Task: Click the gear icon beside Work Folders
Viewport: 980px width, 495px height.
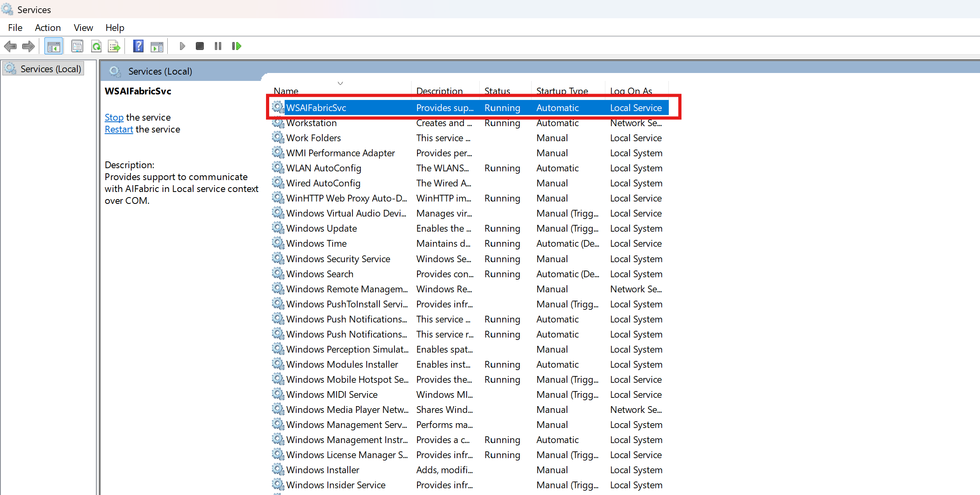Action: [278, 138]
